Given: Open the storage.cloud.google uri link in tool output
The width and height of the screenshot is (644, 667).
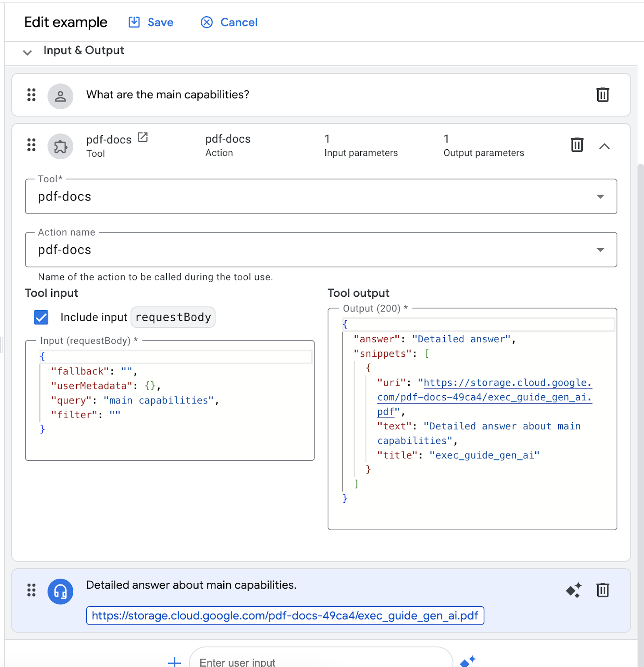Looking at the screenshot, I should tap(484, 397).
